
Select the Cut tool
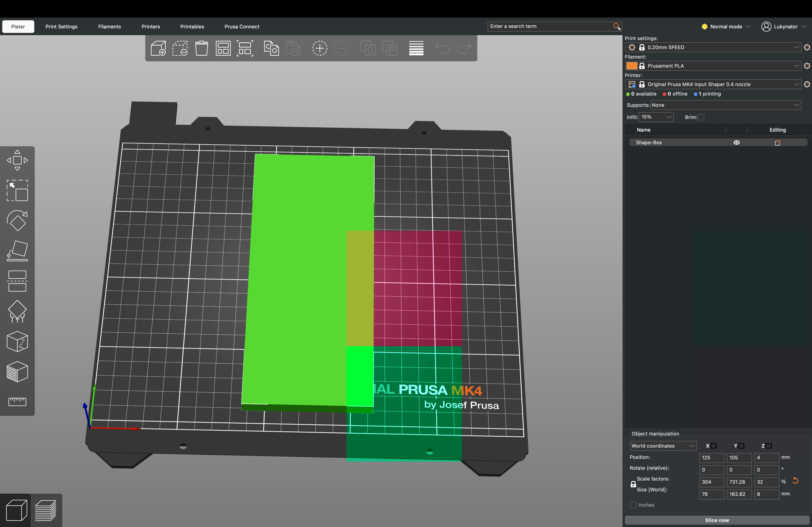tap(17, 281)
